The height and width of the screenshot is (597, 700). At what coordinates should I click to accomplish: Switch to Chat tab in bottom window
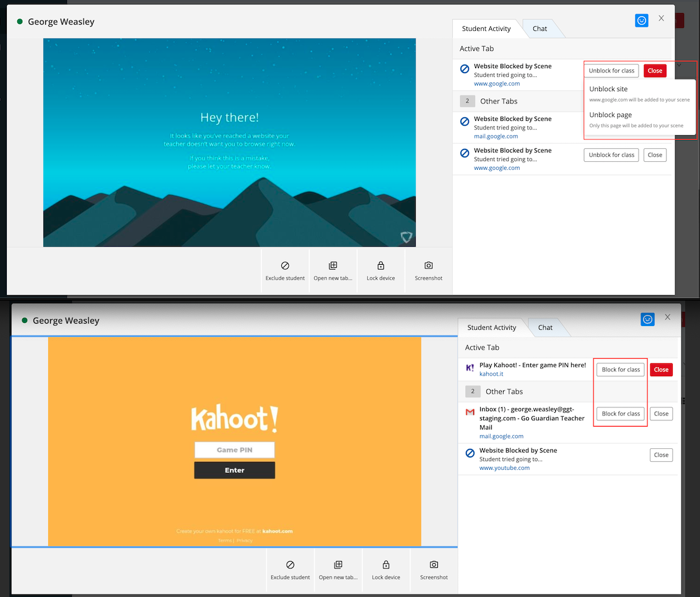pyautogui.click(x=545, y=327)
